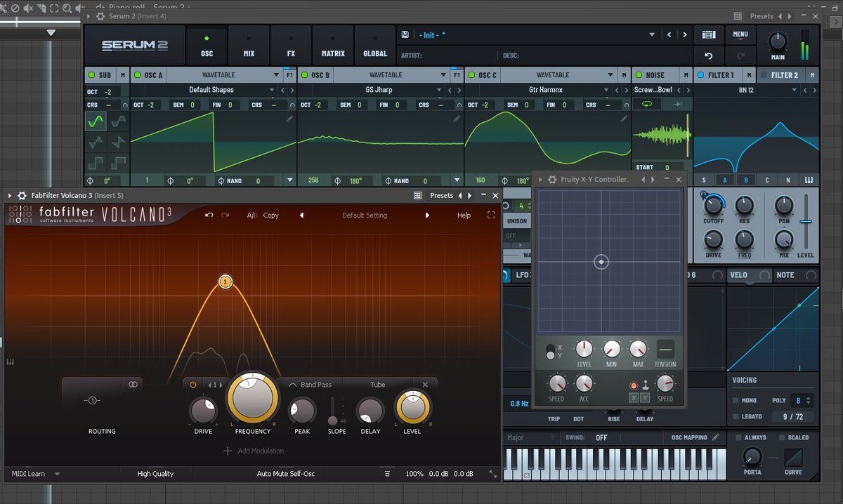Click the X-Y Controller pad center point
The image size is (843, 504).
point(601,262)
